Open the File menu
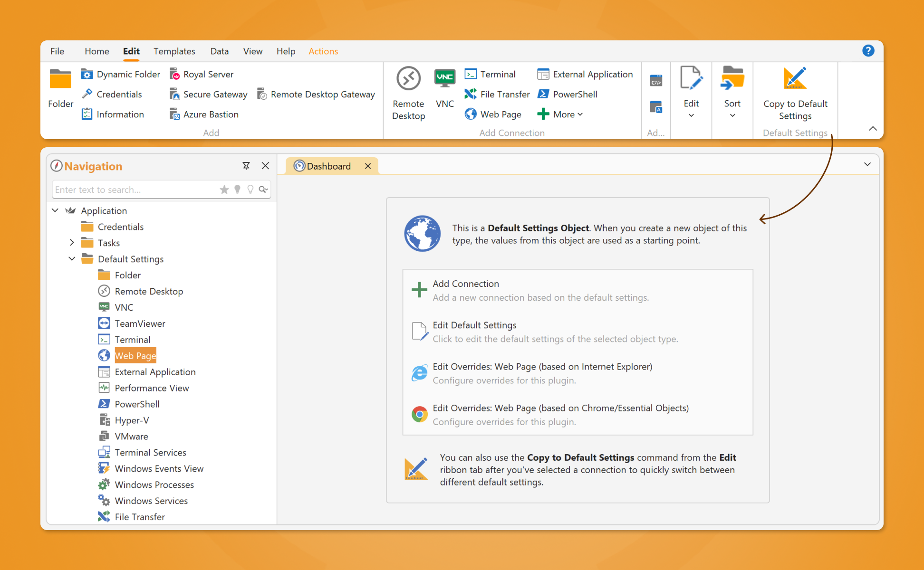The image size is (924, 570). 57,51
